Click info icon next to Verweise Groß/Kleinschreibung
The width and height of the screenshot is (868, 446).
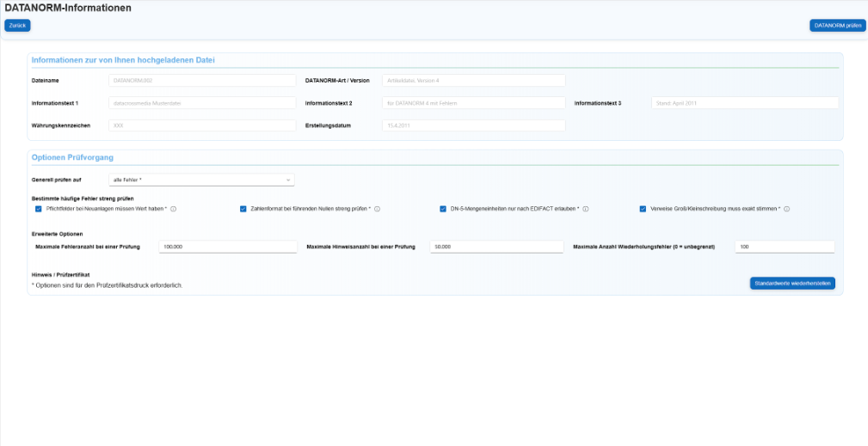786,209
